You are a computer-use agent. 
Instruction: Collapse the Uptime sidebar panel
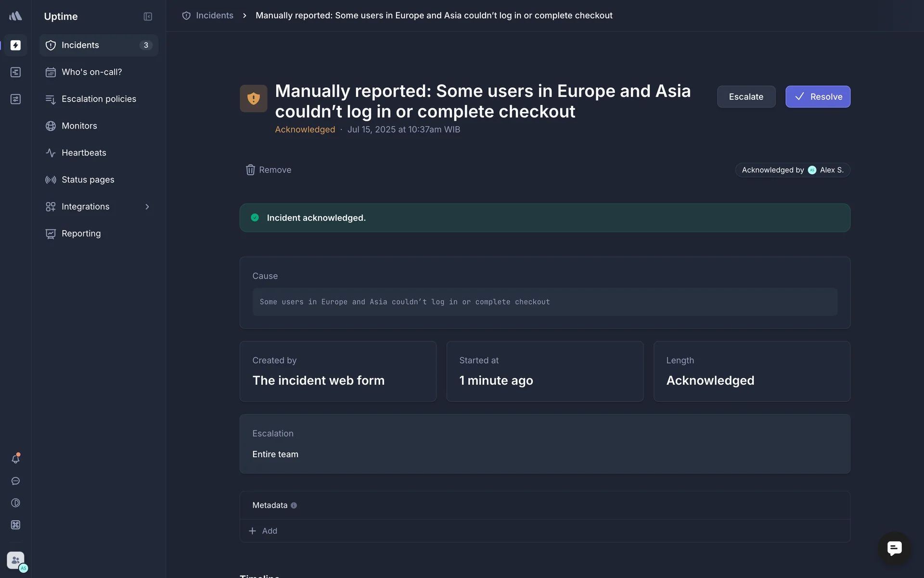point(148,16)
